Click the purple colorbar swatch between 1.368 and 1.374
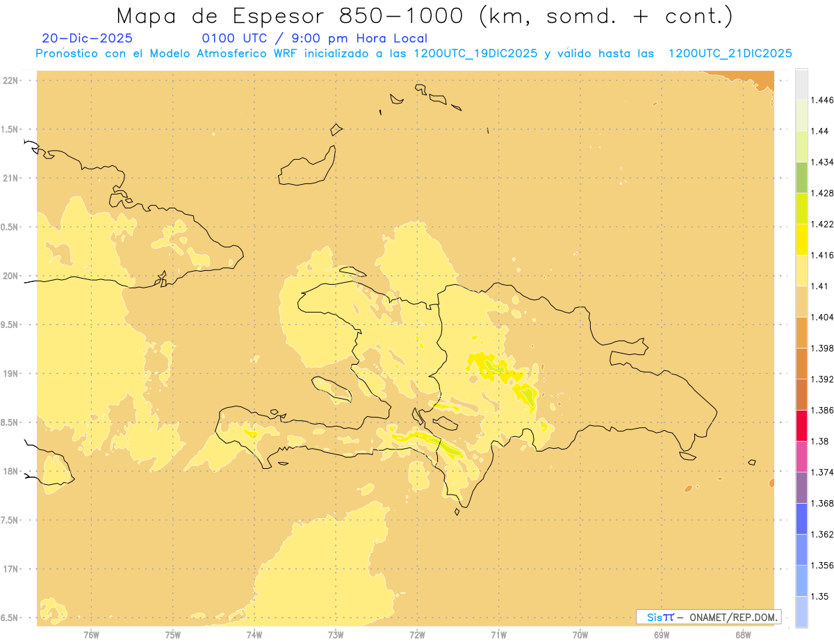The width and height of the screenshot is (834, 644). coord(801,488)
